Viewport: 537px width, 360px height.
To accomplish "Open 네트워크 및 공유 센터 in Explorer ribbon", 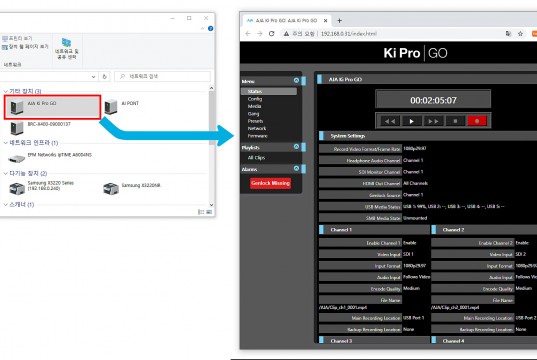I will point(66,49).
